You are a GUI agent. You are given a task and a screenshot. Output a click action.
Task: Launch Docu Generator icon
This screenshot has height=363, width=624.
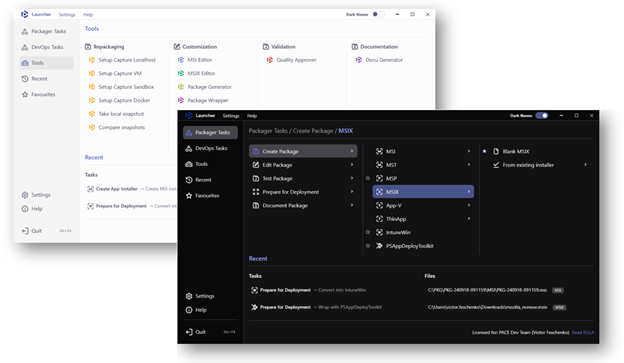[x=359, y=60]
